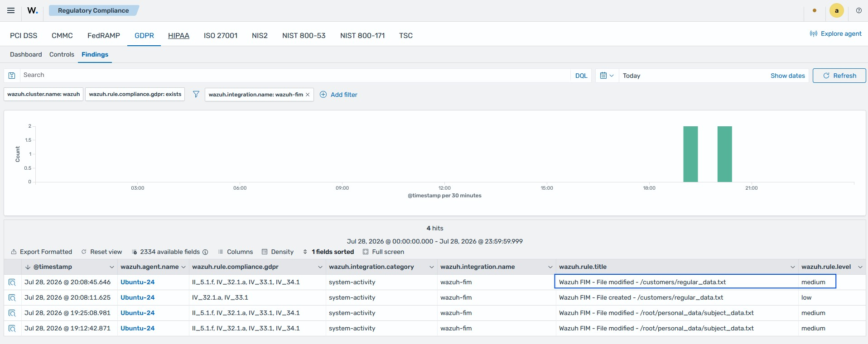Viewport: 868px width, 344px height.
Task: Switch to the ISO 27001 tab
Action: [221, 35]
